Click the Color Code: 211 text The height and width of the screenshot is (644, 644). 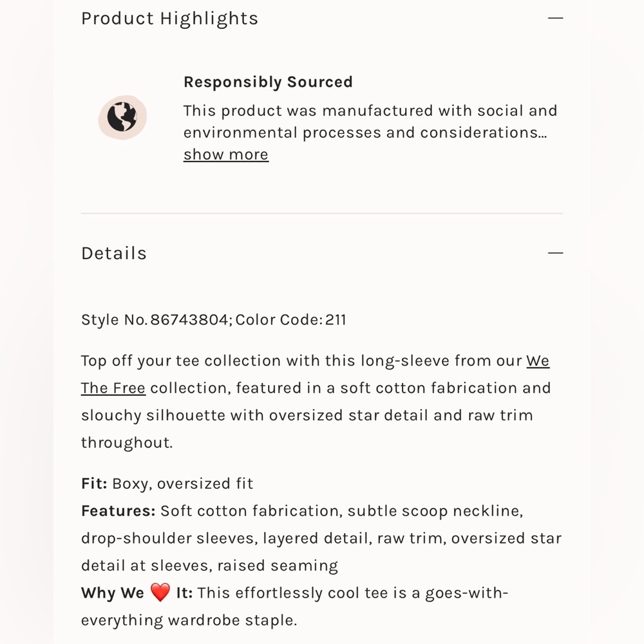(291, 320)
